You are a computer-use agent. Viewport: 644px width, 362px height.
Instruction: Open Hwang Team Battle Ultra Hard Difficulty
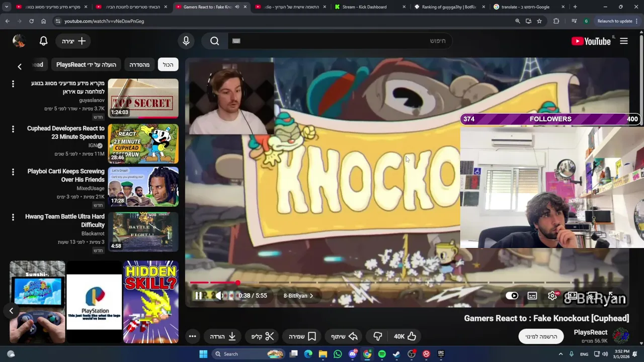pyautogui.click(x=65, y=221)
